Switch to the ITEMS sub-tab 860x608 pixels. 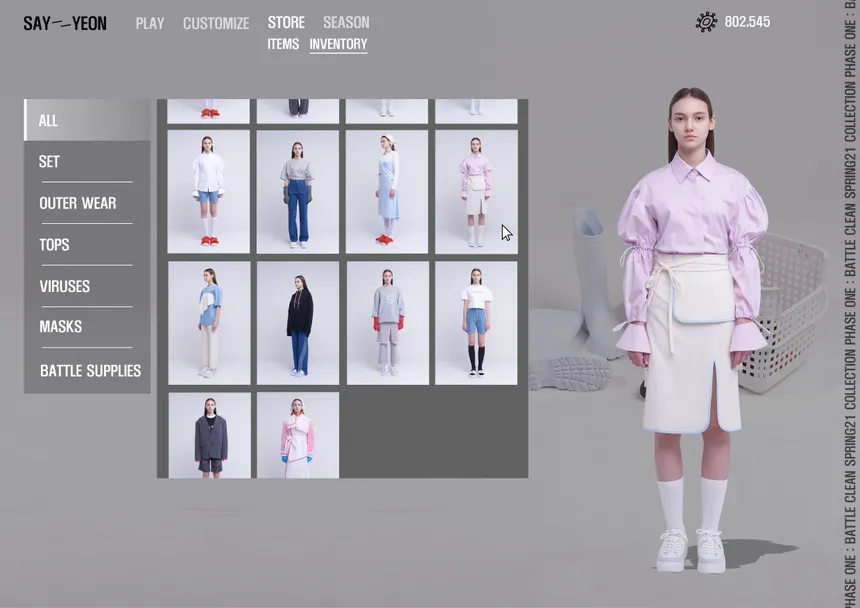[x=283, y=44]
